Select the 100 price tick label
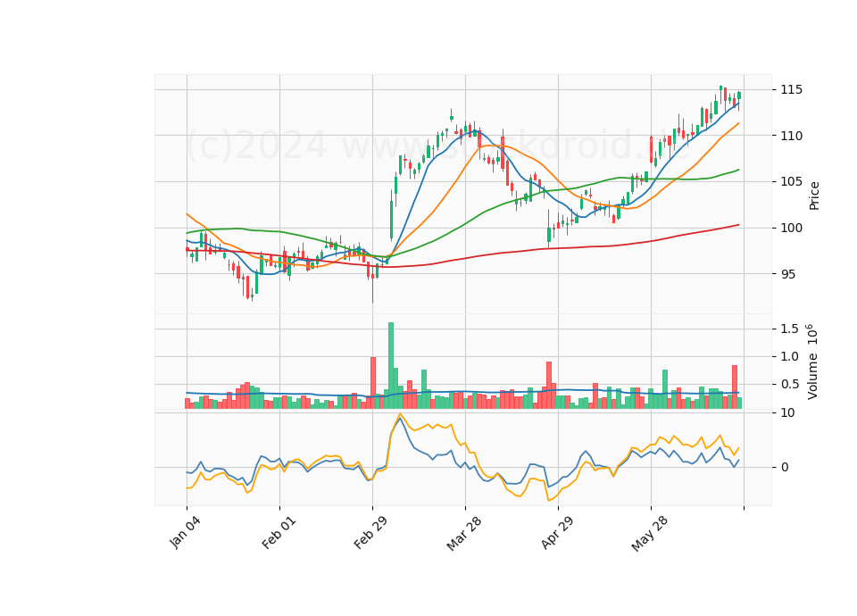This screenshot has width=857, height=616. (792, 228)
